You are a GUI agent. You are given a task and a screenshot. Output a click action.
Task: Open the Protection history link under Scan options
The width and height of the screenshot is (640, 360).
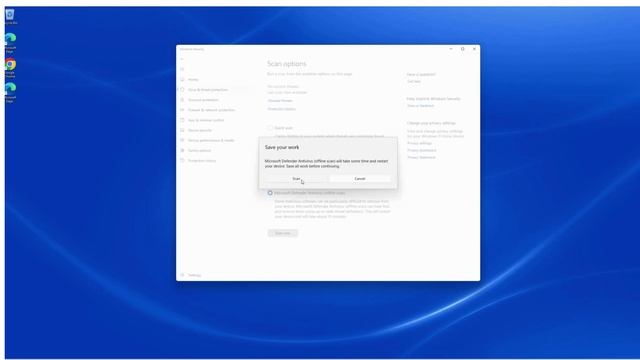click(282, 109)
